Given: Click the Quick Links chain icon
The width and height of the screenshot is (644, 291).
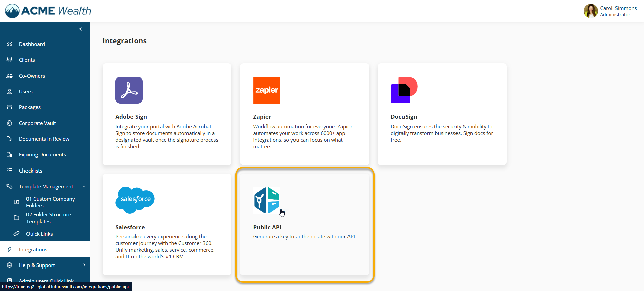Looking at the screenshot, I should (x=16, y=234).
